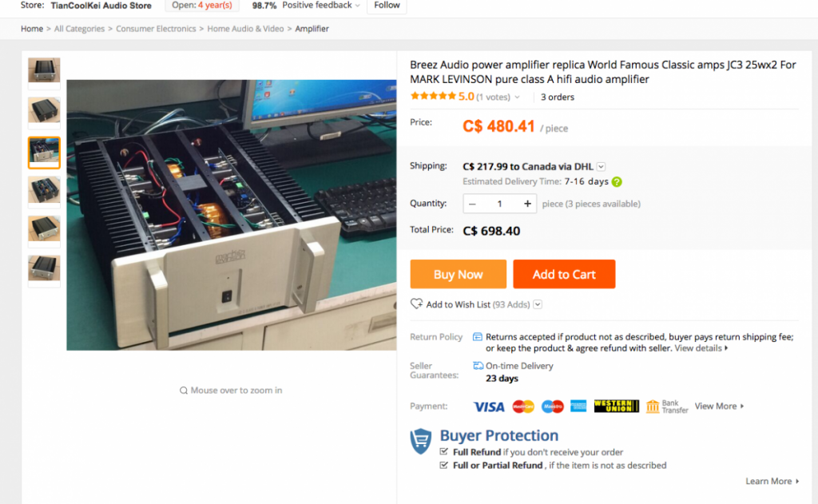The height and width of the screenshot is (504, 818).
Task: Open Consumer Electronics breadcrumb
Action: [x=156, y=29]
